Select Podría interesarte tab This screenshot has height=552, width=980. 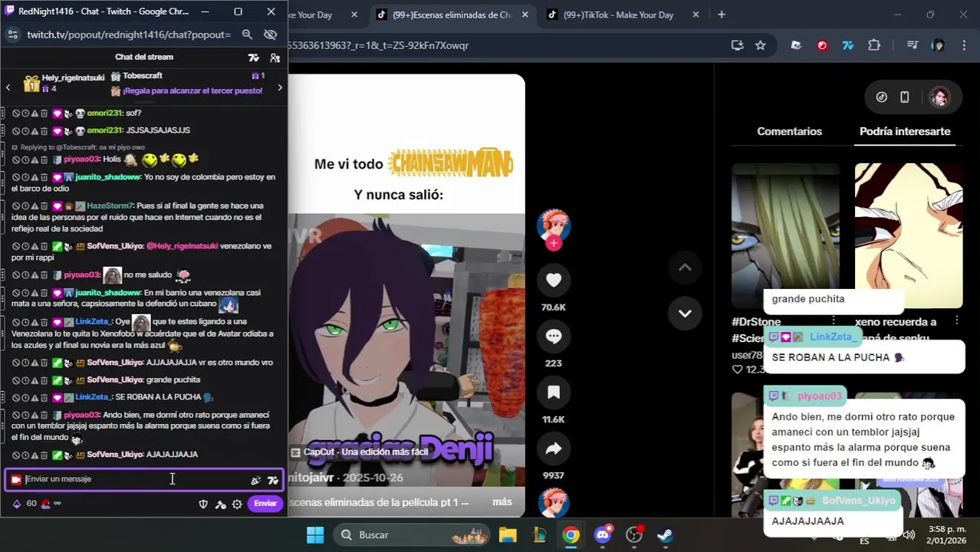point(905,131)
